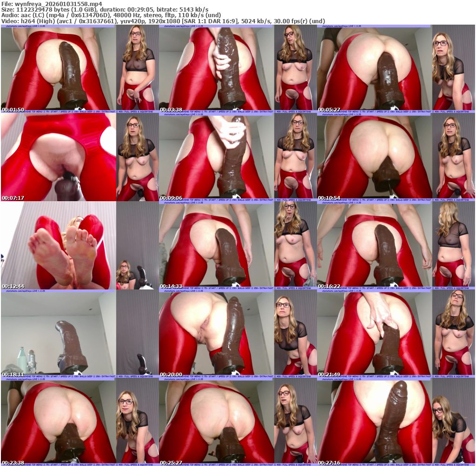Open the thumbnail at 00:18:11
Image resolution: width=476 pixels, height=466 pixels.
click(79, 334)
